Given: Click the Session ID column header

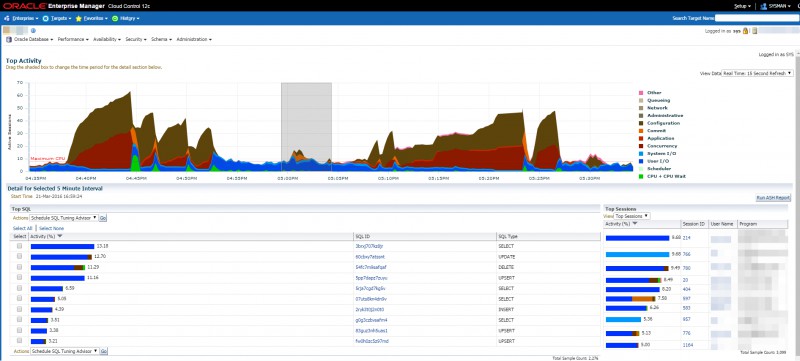Looking at the screenshot, I should (694, 224).
